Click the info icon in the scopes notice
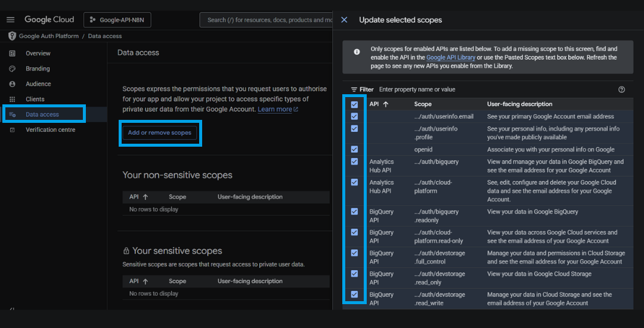The height and width of the screenshot is (328, 644). [357, 52]
